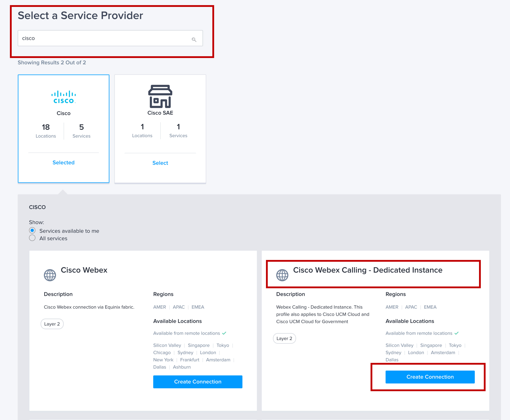Click 'Create Connection' for Webex Calling Dedicated Instance

tap(429, 376)
